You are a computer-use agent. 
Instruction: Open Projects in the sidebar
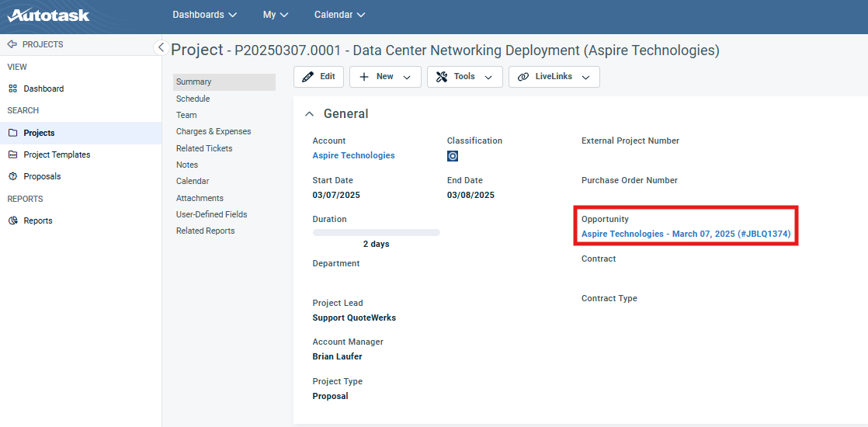40,133
